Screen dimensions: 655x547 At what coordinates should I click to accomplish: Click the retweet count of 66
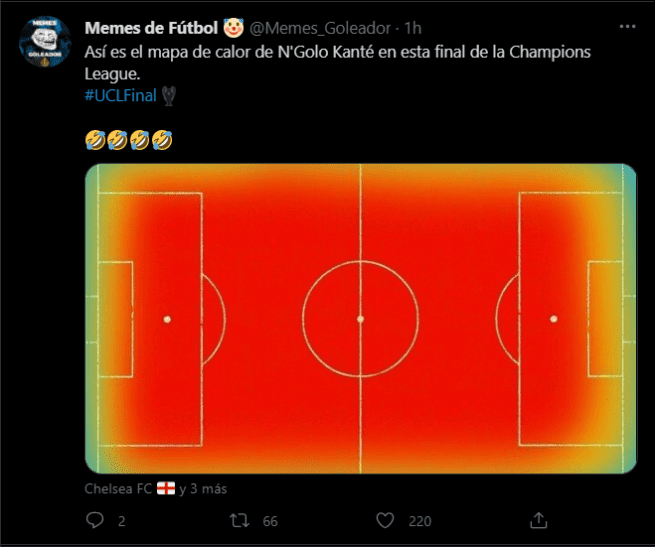[270, 521]
